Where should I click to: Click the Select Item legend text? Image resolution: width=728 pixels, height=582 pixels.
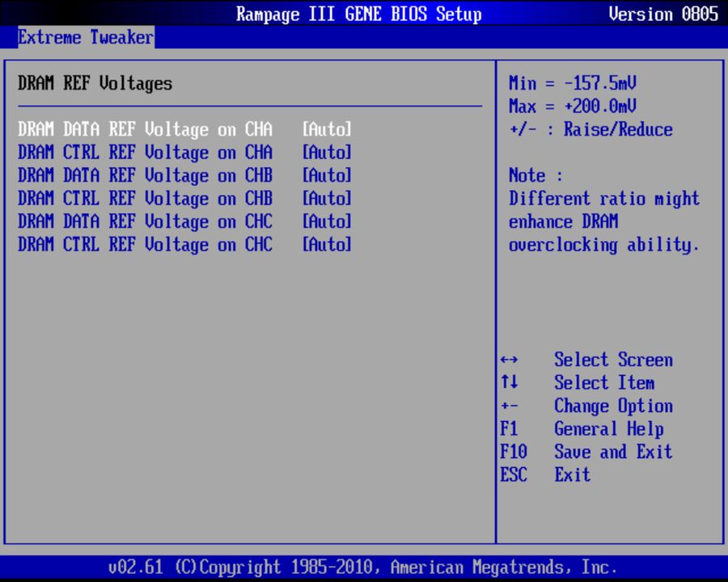coord(604,383)
